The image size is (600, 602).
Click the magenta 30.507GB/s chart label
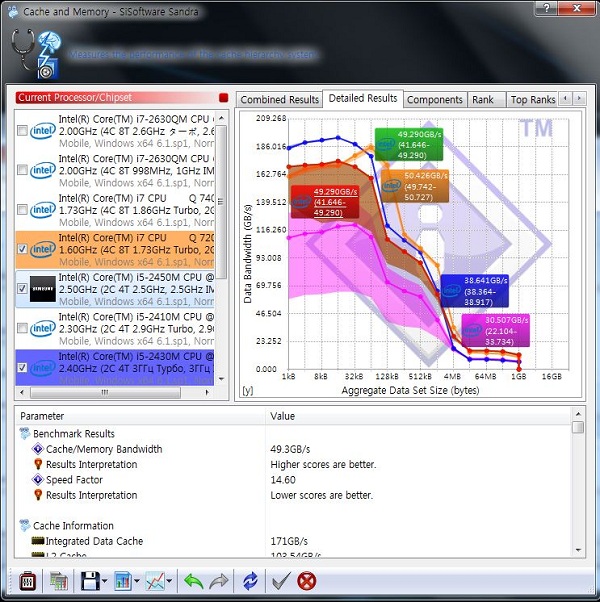coord(496,331)
